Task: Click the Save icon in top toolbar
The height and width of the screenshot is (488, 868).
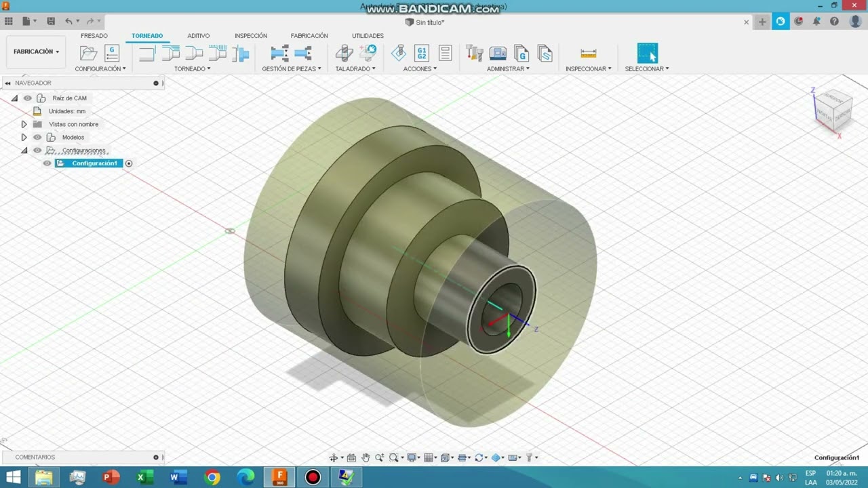Action: (51, 22)
